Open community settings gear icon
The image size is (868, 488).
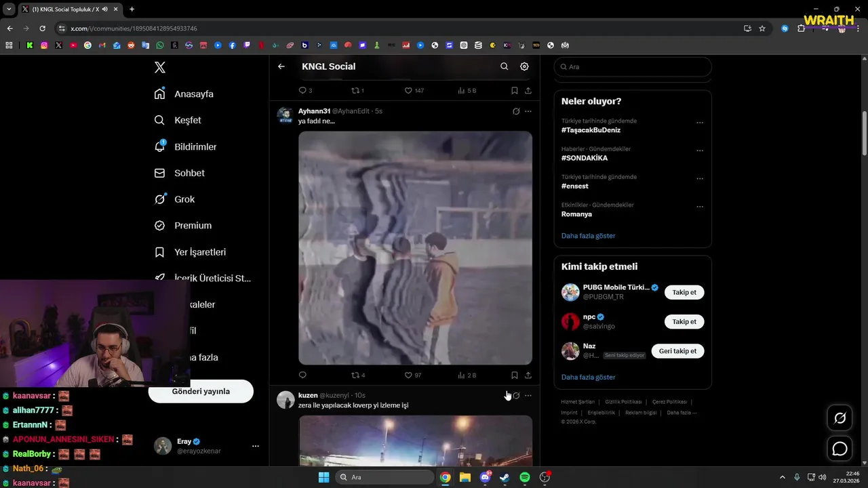click(x=524, y=66)
